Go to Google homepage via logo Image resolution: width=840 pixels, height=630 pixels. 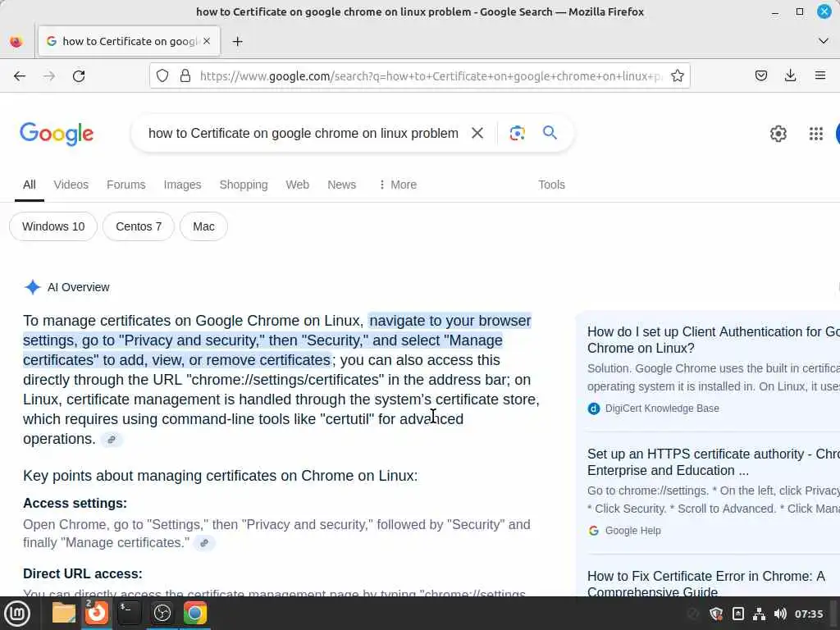click(57, 134)
